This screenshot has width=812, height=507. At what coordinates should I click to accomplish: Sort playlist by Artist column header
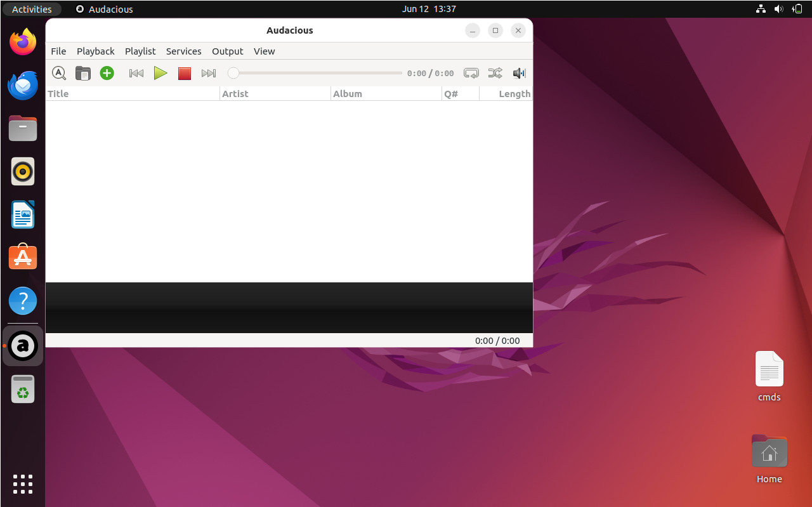[275, 94]
